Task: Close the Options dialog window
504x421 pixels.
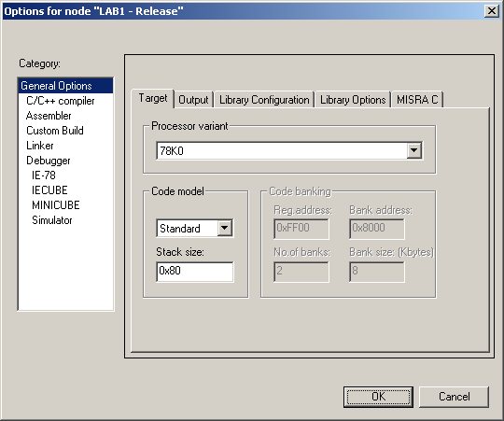Action: pyautogui.click(x=492, y=11)
